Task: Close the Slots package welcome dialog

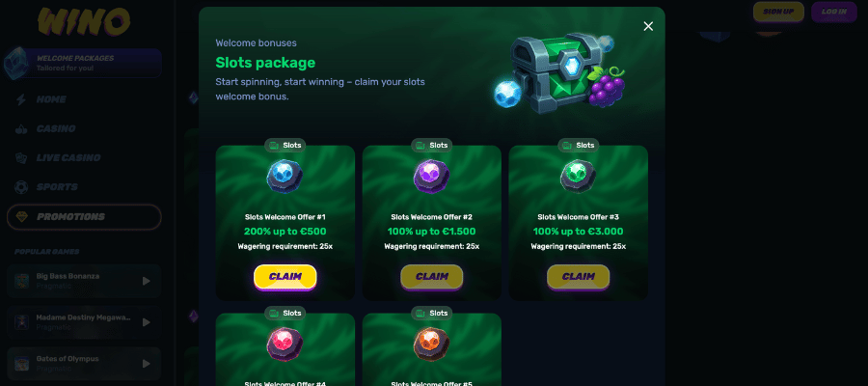Action: pyautogui.click(x=648, y=26)
